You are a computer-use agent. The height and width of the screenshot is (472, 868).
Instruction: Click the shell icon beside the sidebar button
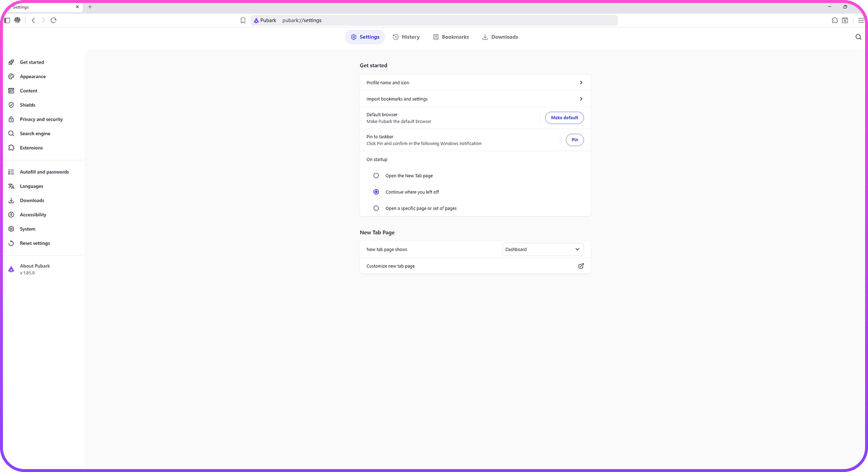(x=17, y=20)
